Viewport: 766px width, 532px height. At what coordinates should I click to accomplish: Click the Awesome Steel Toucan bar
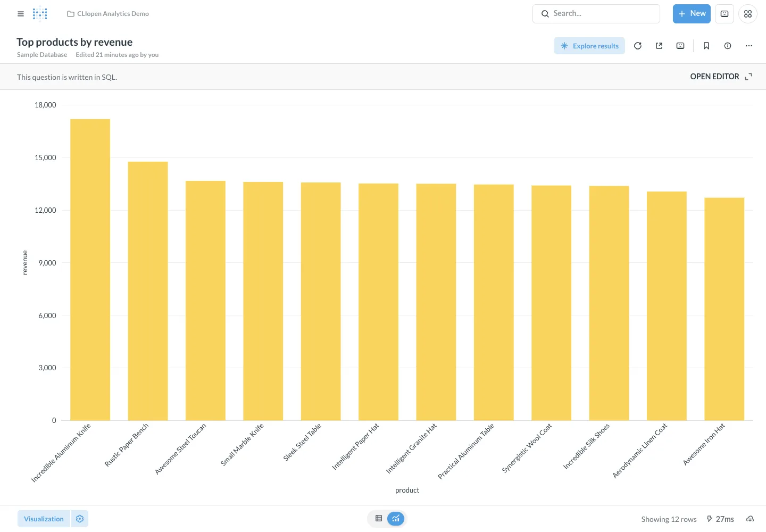tap(205, 301)
